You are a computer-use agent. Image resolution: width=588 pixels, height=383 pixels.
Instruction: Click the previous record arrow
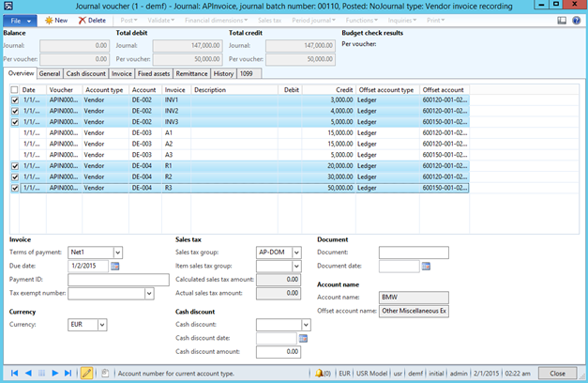pyautogui.click(x=26, y=373)
